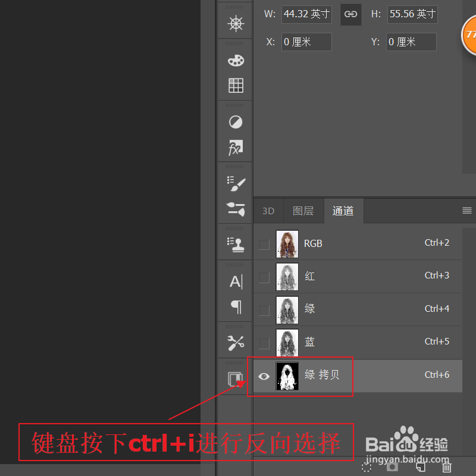Image resolution: width=476 pixels, height=476 pixels.
Task: Switch to the 3D tab
Action: (x=268, y=211)
